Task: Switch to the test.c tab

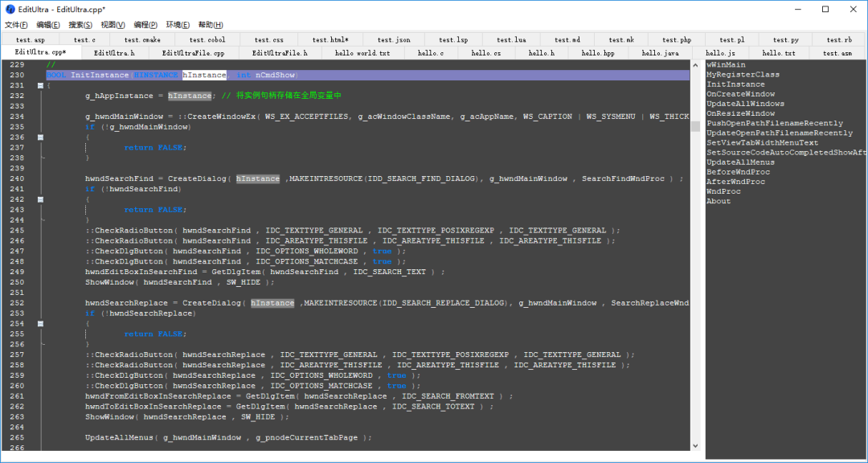Action: (x=84, y=40)
